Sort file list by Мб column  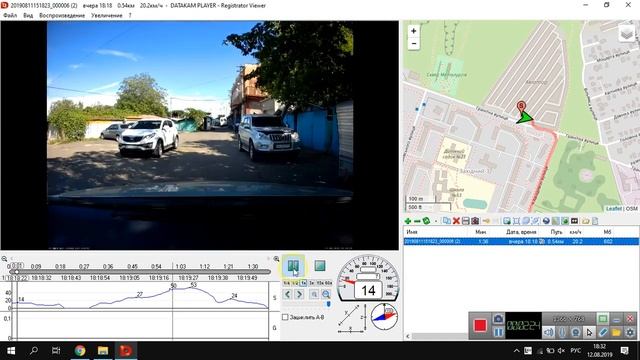(607, 232)
